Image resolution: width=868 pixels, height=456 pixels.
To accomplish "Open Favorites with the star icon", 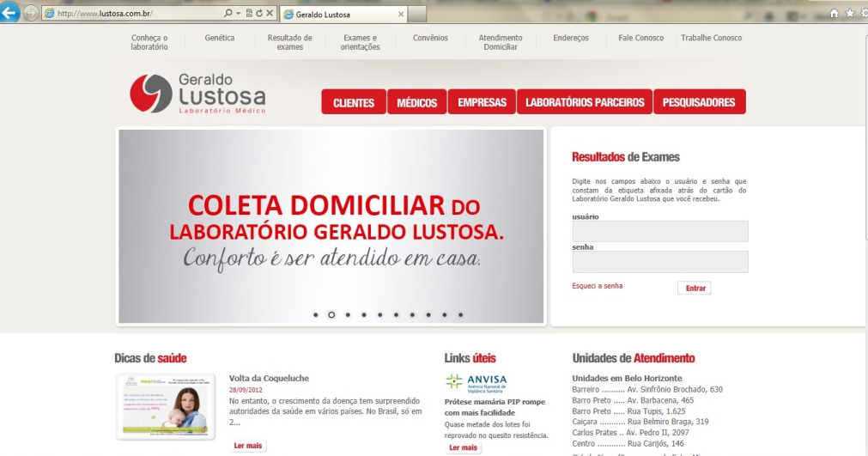I will 850,13.
